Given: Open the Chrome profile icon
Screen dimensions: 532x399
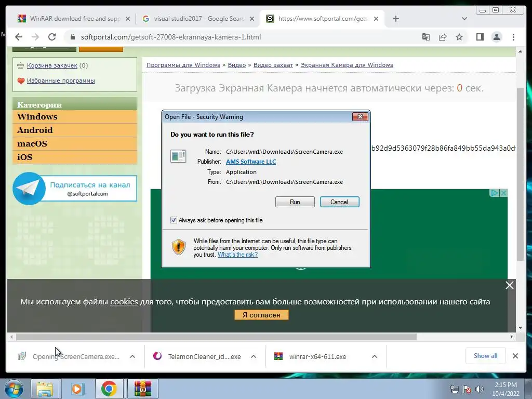Looking at the screenshot, I should (496, 37).
